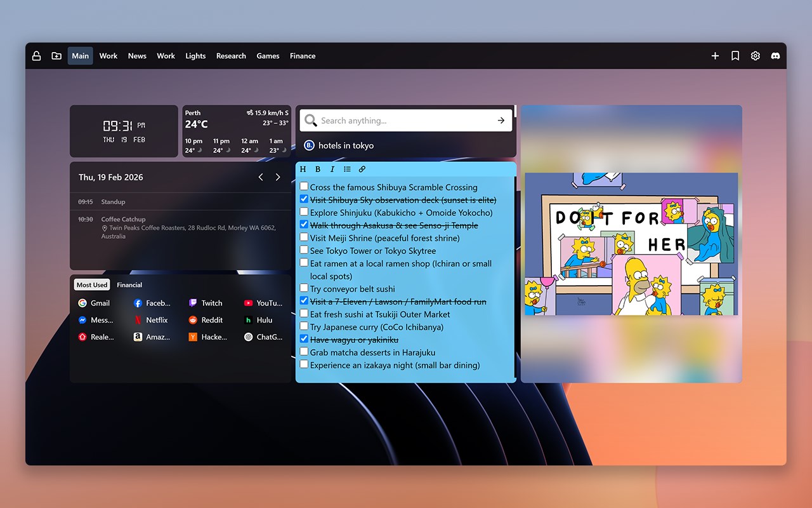812x508 pixels.
Task: Check 'Experience an izakaya night' item
Action: 304,364
